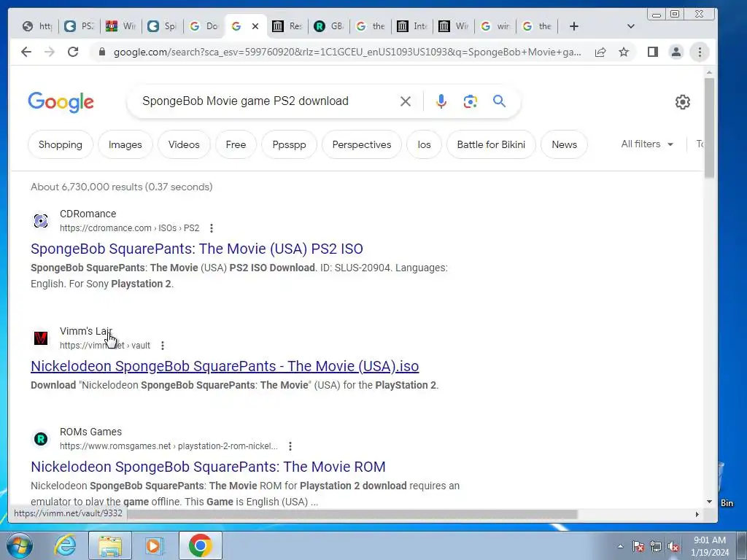Click horizontal scrollbar right arrow
The height and width of the screenshot is (560, 747).
click(x=697, y=514)
